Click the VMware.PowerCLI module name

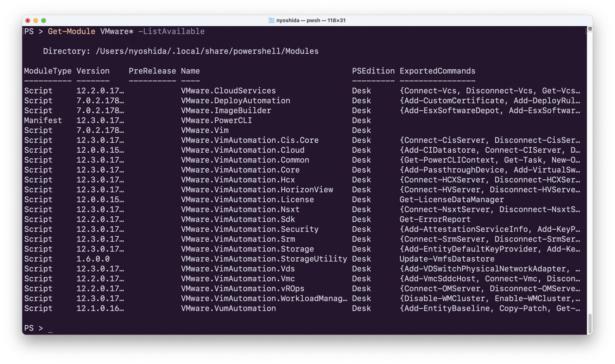coord(216,121)
